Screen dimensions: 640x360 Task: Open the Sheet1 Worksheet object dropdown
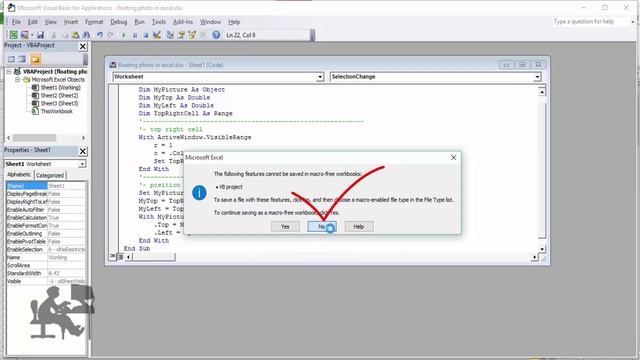82,164
